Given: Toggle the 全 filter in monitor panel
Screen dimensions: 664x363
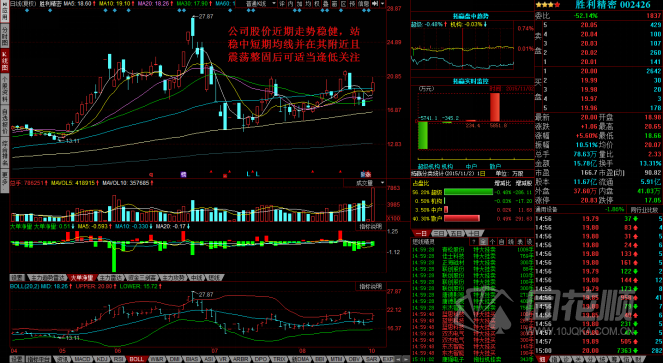Looking at the screenshot, I should click(483, 241).
